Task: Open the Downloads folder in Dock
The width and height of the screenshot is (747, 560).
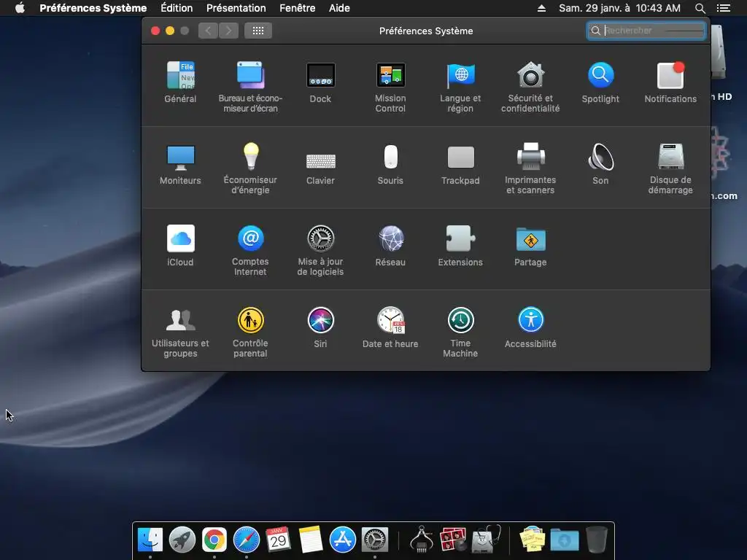Action: tap(565, 540)
